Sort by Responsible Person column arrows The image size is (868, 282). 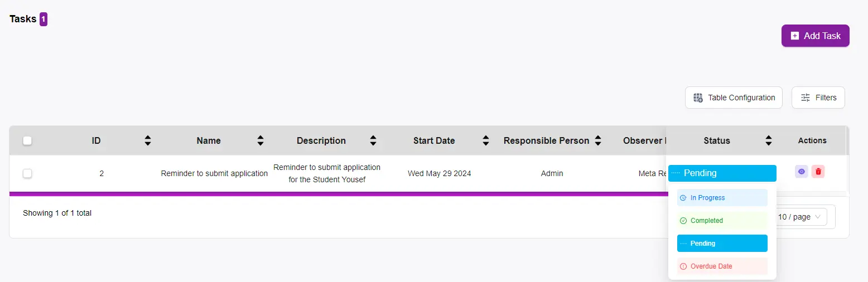coord(598,140)
